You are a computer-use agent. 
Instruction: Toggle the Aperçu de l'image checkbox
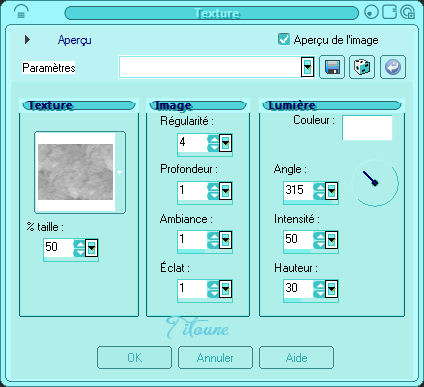(284, 39)
